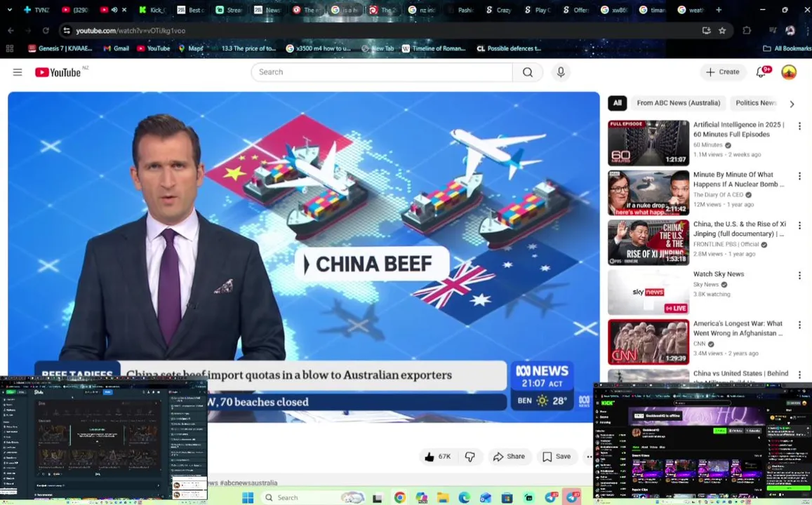Start voice search with the microphone icon
The image size is (812, 505).
(561, 72)
